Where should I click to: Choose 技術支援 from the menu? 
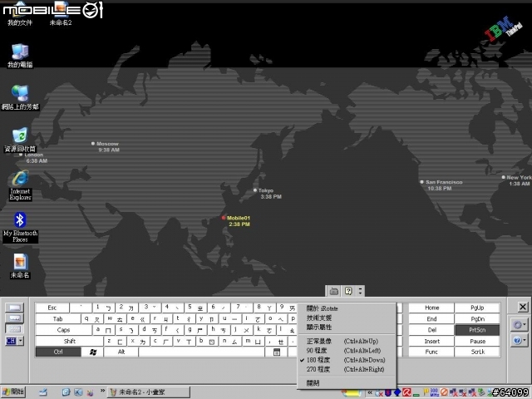point(347,318)
